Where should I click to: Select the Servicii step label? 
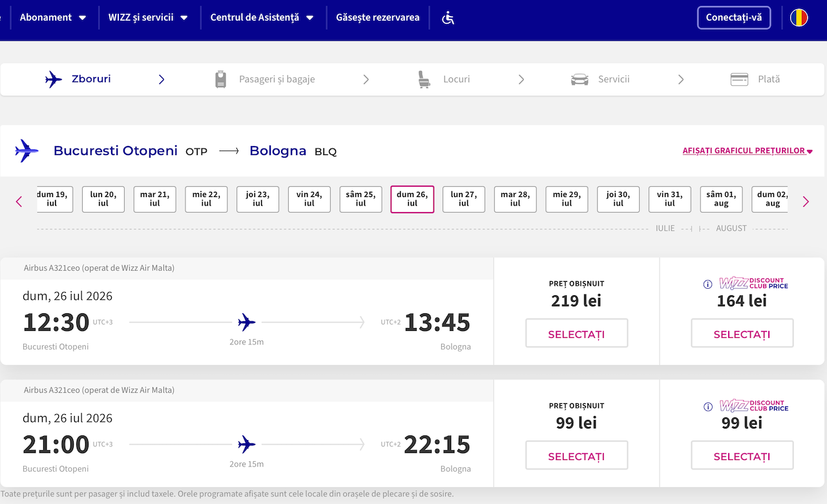614,79
